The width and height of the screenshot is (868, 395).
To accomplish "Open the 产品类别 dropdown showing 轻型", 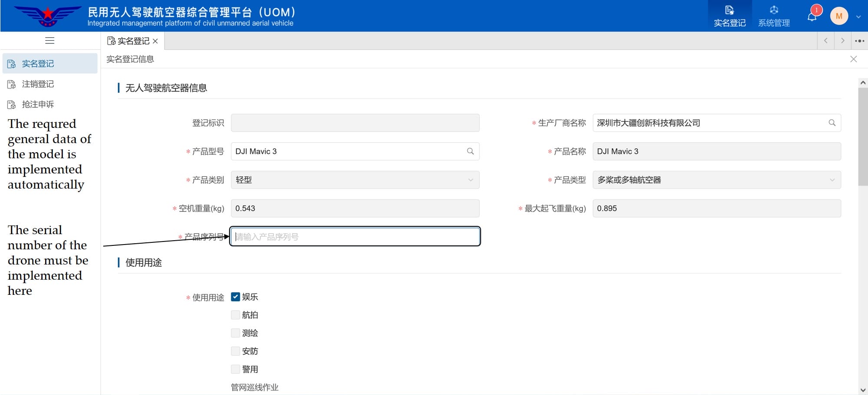I will point(355,180).
